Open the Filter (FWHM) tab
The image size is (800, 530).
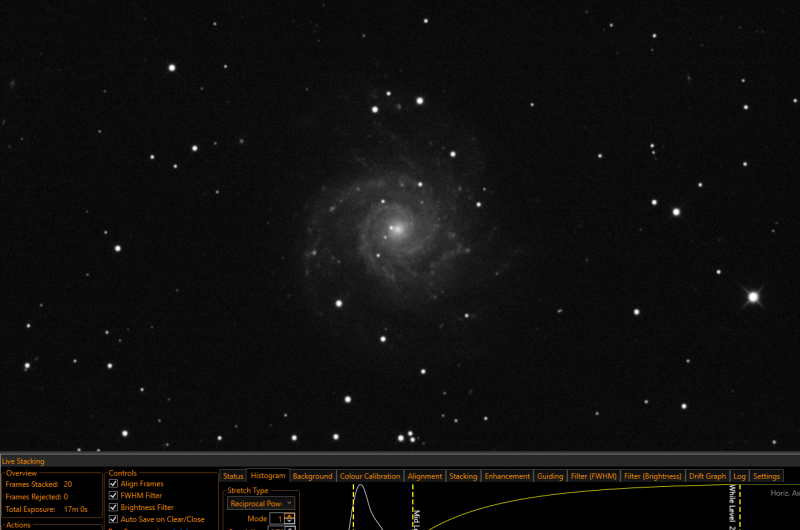[593, 476]
